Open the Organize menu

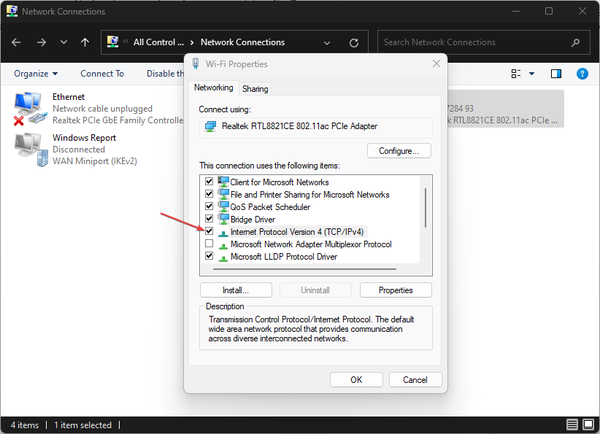pyautogui.click(x=36, y=73)
